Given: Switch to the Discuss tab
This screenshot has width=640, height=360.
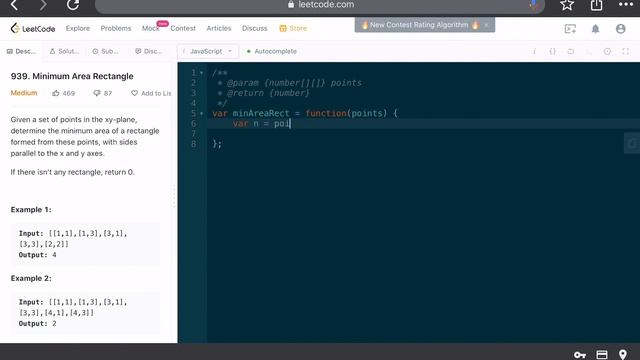Looking at the screenshot, I should pyautogui.click(x=149, y=51).
